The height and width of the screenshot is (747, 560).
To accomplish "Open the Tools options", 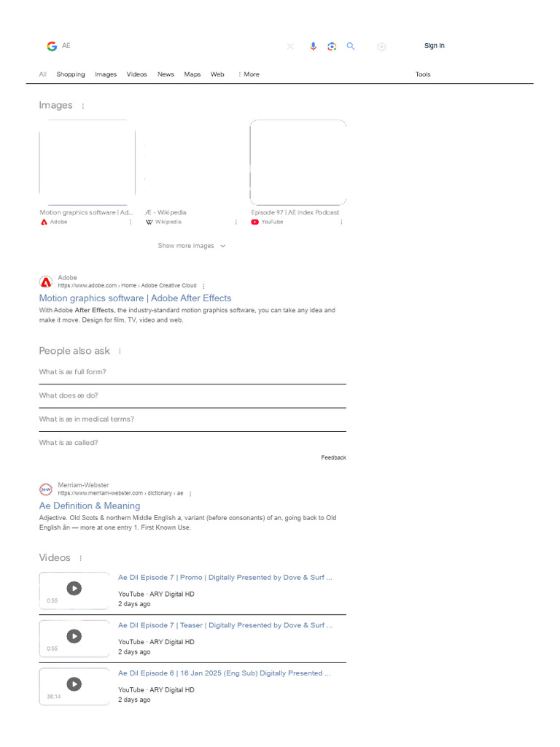I will tap(423, 74).
